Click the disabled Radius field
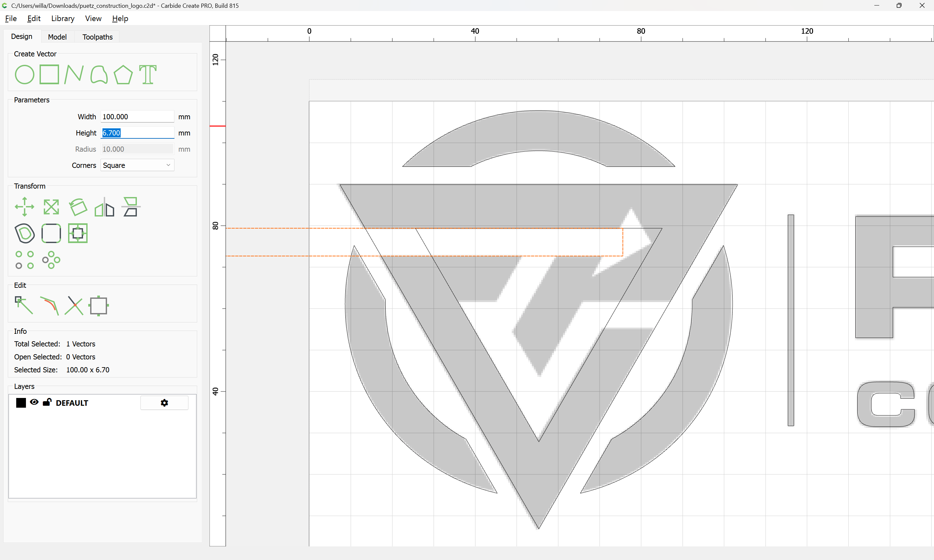 [x=138, y=149]
